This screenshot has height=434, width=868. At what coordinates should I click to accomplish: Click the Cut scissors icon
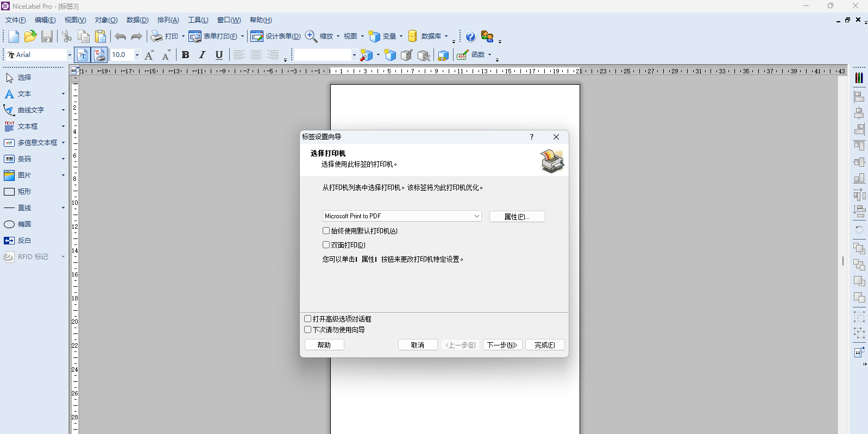click(x=67, y=36)
